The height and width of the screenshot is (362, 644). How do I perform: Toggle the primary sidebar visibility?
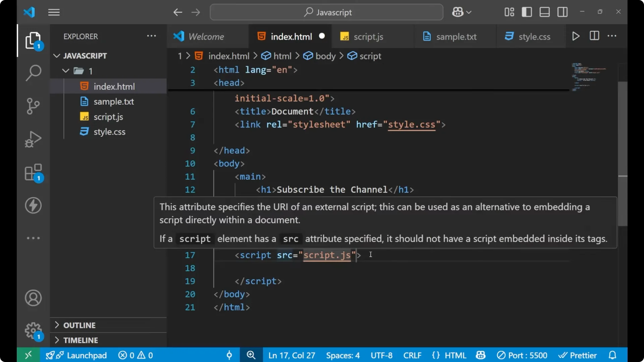tap(527, 12)
